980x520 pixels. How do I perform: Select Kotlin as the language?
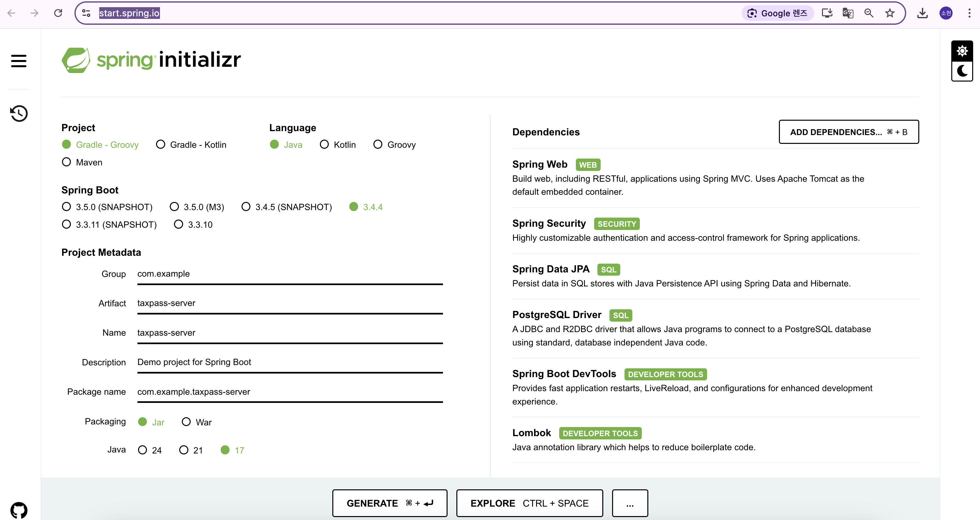[324, 145]
